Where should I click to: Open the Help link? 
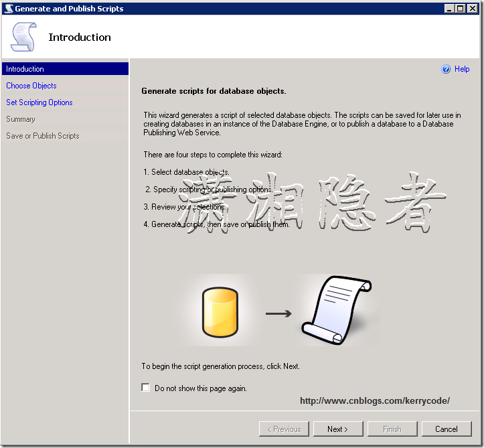(462, 69)
